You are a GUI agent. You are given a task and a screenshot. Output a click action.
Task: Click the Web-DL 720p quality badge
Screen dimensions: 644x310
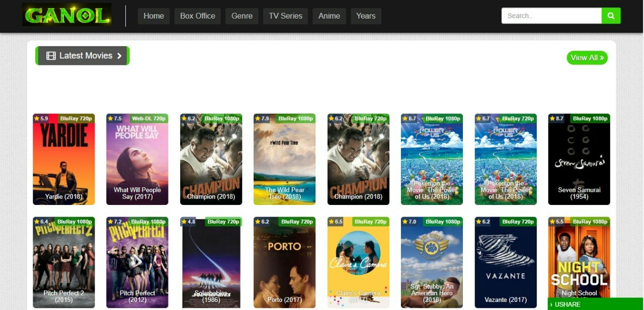click(148, 119)
